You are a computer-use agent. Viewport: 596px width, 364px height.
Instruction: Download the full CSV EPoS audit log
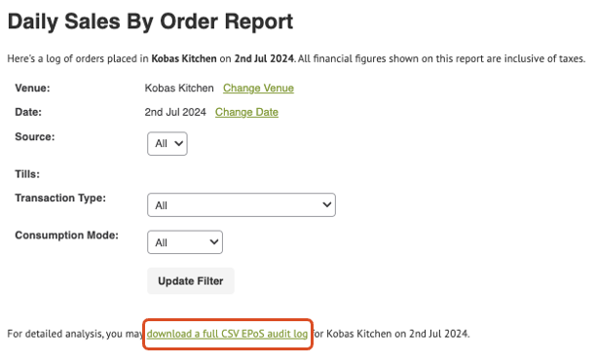click(x=227, y=334)
